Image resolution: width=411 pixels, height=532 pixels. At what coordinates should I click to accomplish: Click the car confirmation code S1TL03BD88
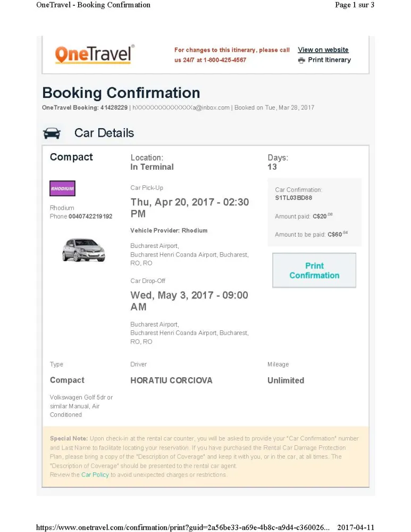point(293,198)
